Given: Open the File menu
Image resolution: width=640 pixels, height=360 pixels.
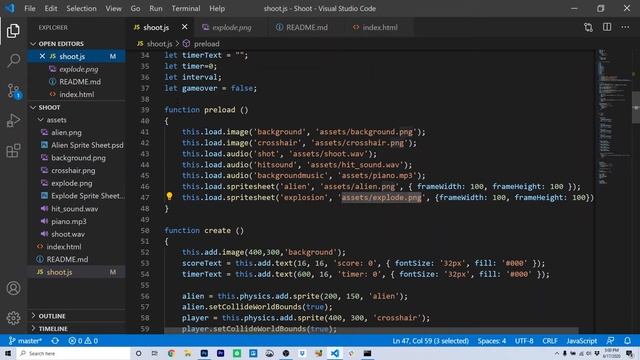Looking at the screenshot, I should 30,8.
